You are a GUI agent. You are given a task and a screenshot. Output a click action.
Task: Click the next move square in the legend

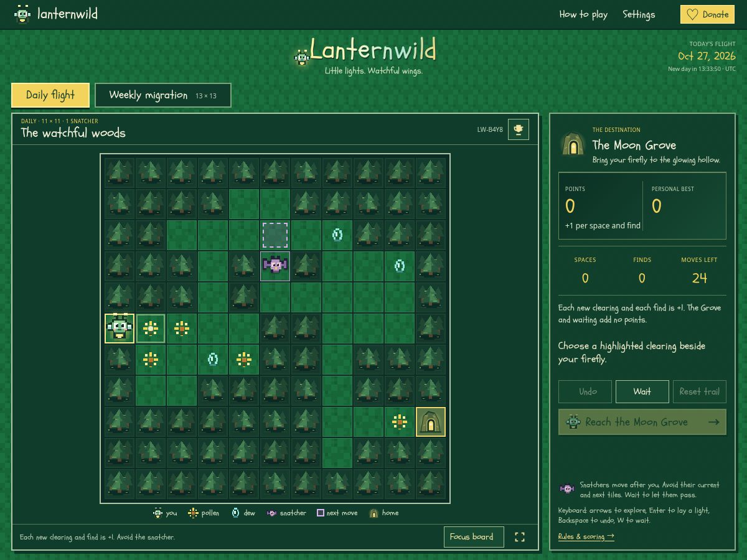321,513
